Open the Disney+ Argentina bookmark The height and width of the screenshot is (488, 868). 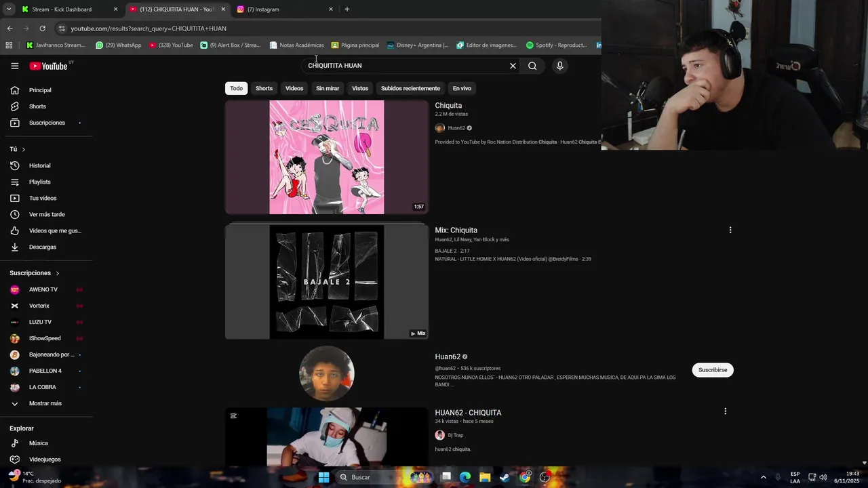418,45
